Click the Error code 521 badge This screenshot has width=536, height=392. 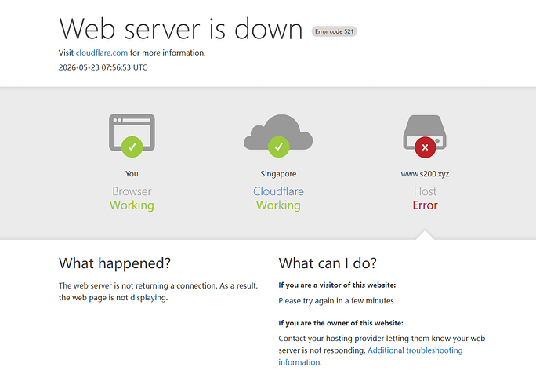(x=334, y=31)
